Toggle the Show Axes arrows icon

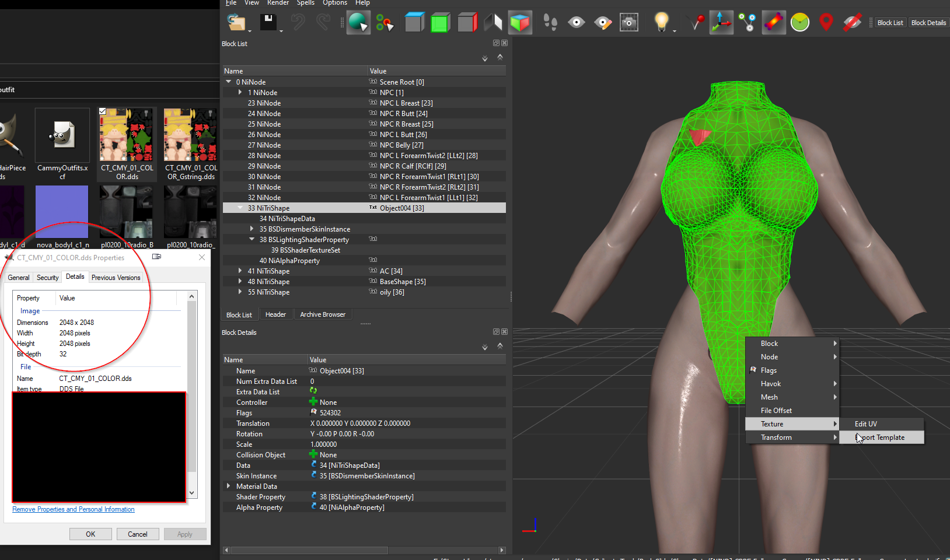click(721, 23)
